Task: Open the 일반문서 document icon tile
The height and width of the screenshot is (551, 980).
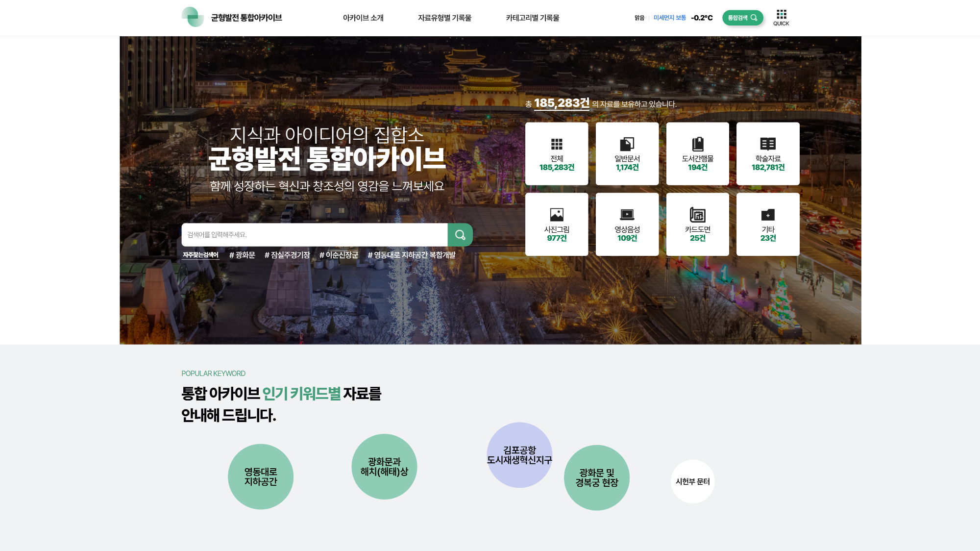Action: [x=627, y=153]
